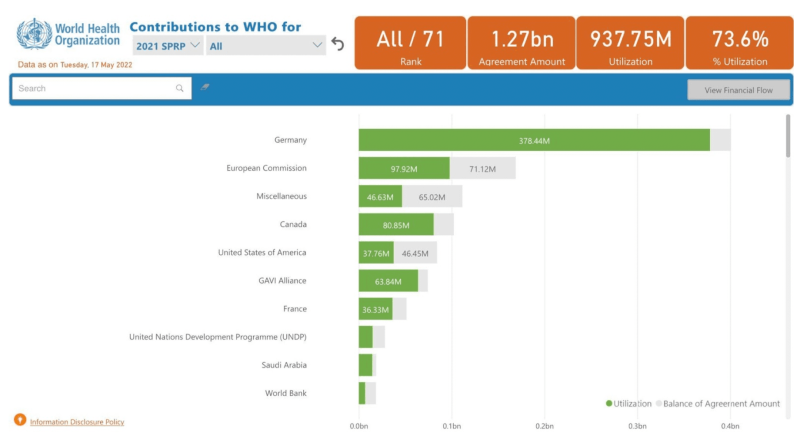Open the Information Disclosure Policy link
Image resolution: width=800 pixels, height=443 pixels.
tap(77, 422)
